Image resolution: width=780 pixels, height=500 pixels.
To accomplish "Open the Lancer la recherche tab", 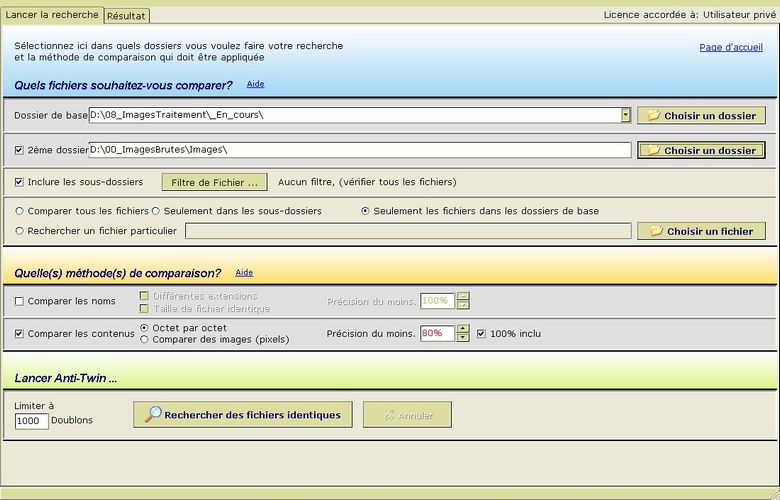I will [x=52, y=15].
